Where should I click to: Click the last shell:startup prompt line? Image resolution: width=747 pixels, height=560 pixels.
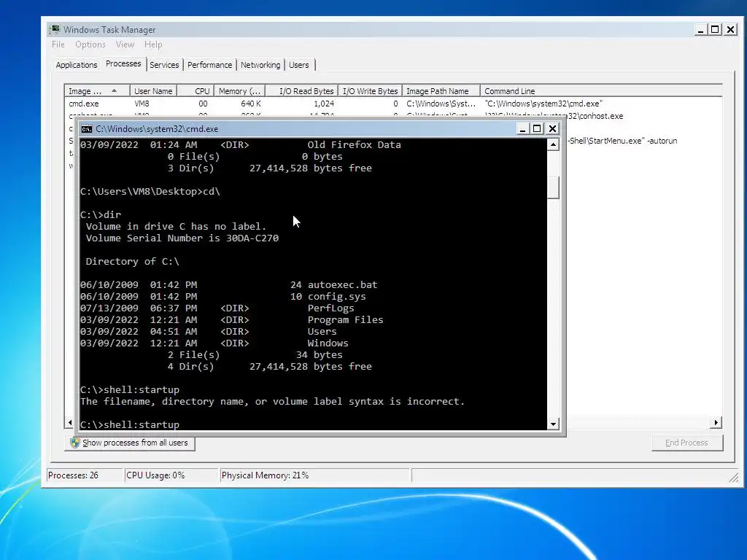coord(130,424)
